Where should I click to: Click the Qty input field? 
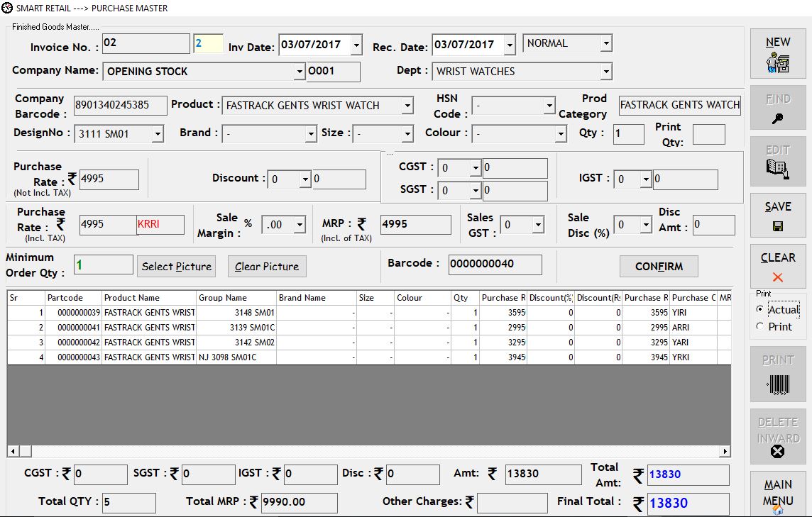[629, 134]
